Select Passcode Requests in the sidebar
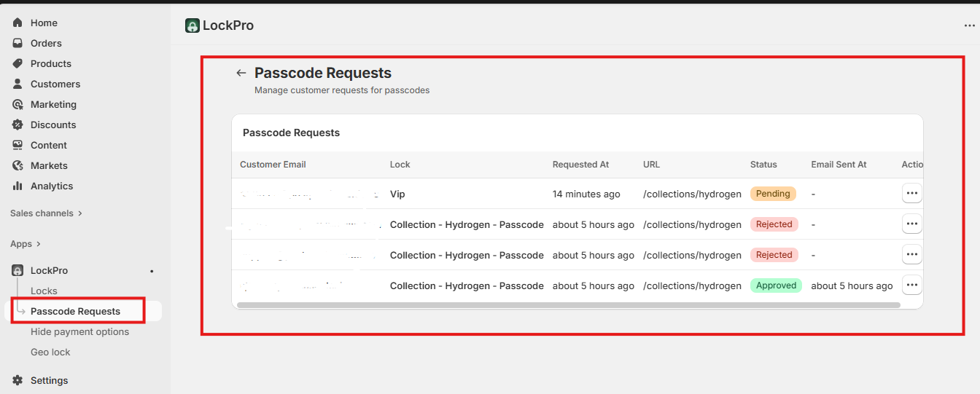 [x=75, y=311]
